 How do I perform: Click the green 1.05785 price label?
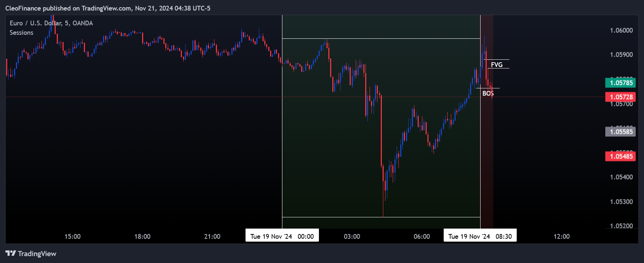(x=620, y=83)
